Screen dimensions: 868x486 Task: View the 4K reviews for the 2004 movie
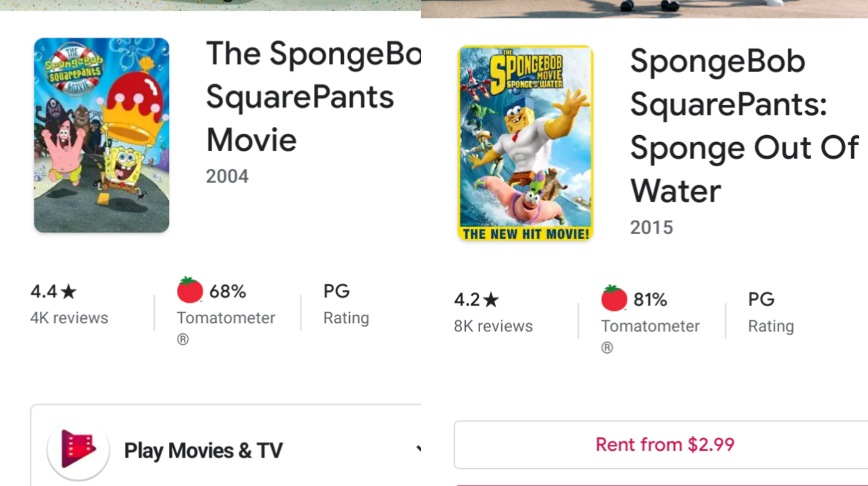[x=68, y=318]
